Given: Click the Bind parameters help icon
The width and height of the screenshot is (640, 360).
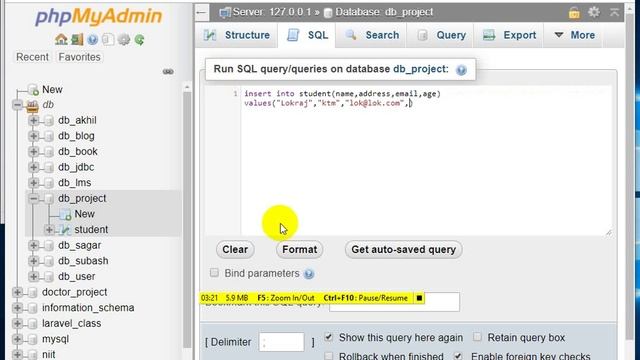Looking at the screenshot, I should point(309,274).
